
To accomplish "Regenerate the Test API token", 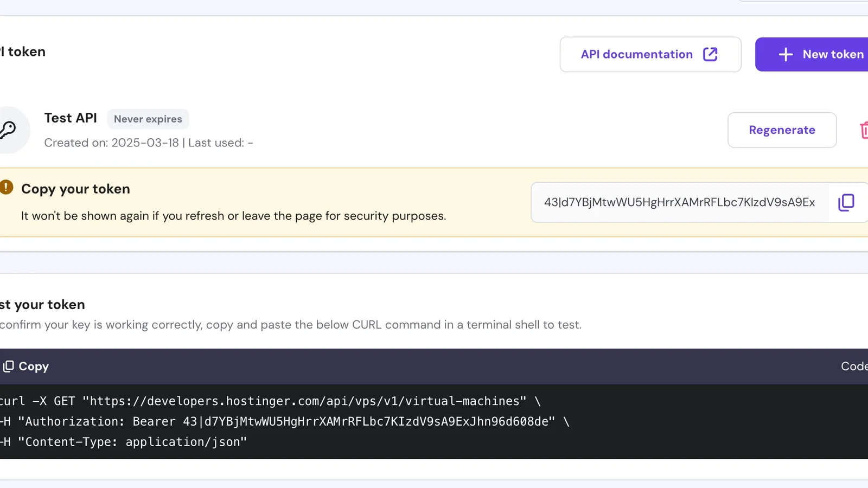I will 782,130.
